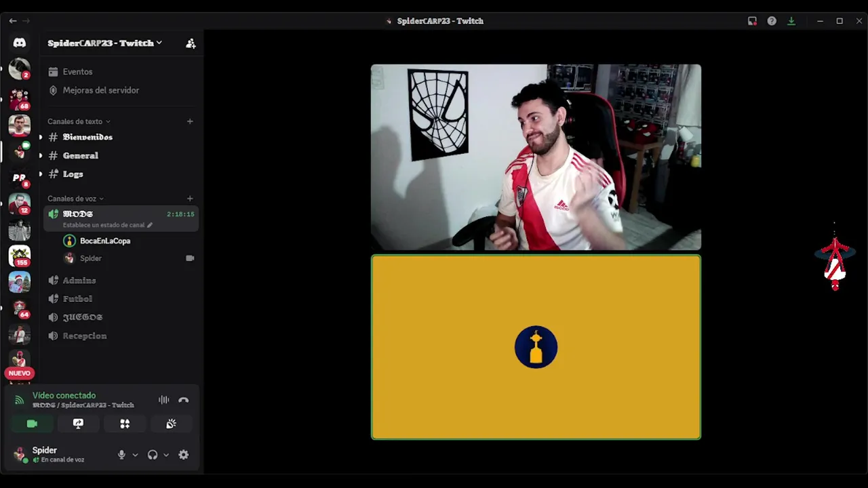868x488 pixels.
Task: Collapse Canales de texto category
Action: (79, 121)
